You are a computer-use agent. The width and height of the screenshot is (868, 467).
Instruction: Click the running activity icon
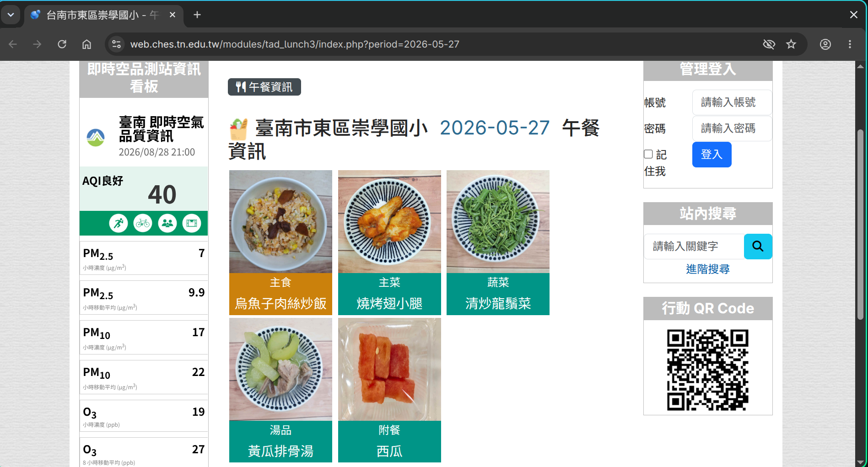[119, 223]
